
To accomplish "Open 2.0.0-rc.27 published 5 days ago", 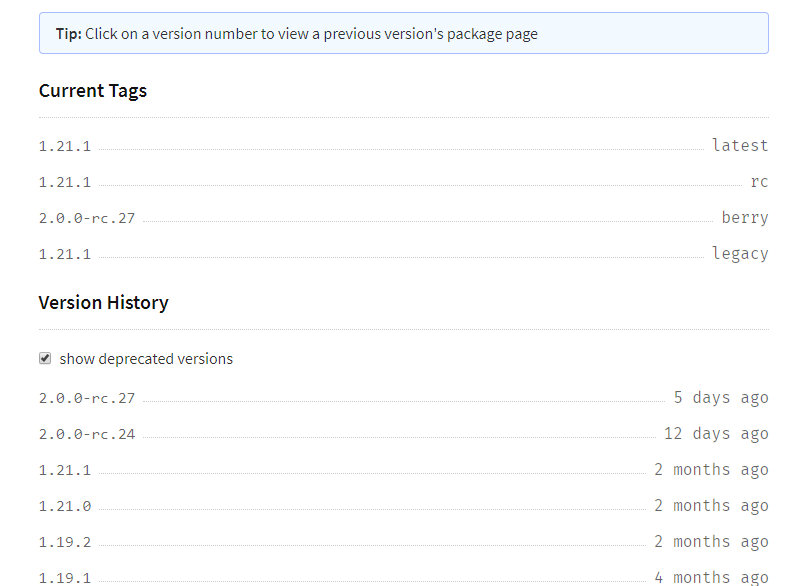I will pyautogui.click(x=87, y=398).
